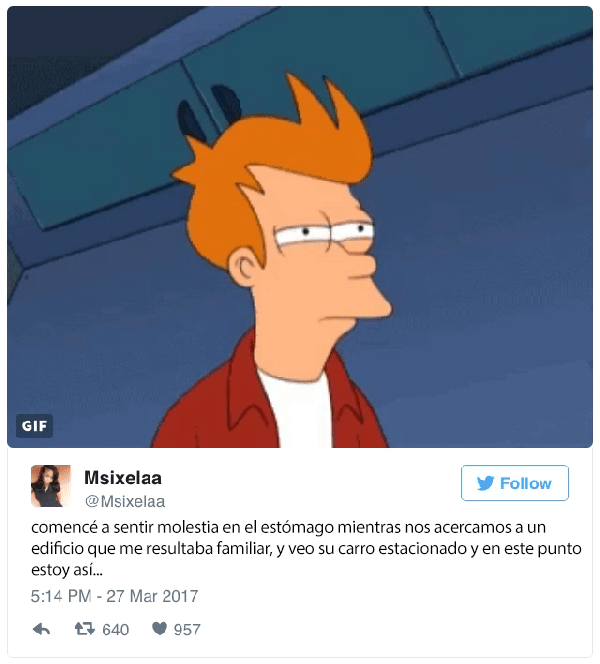This screenshot has height=664, width=600.
Task: Open Msixelaa's profile picture
Action: 51,486
